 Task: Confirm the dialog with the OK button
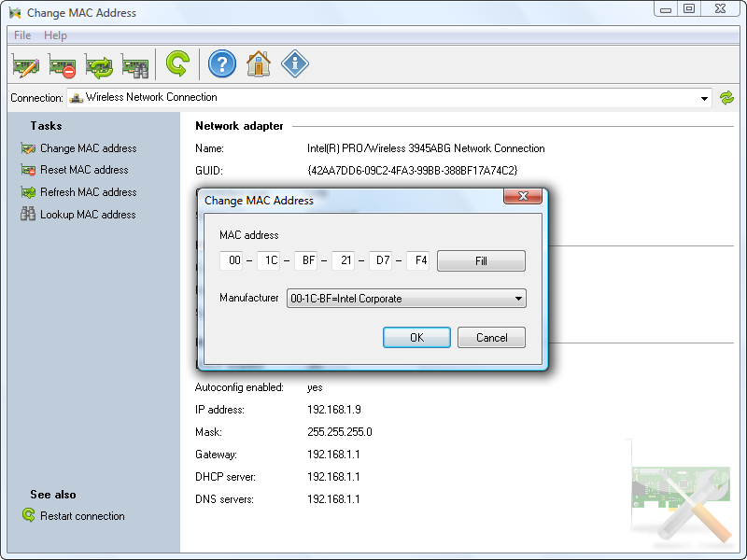click(x=416, y=338)
